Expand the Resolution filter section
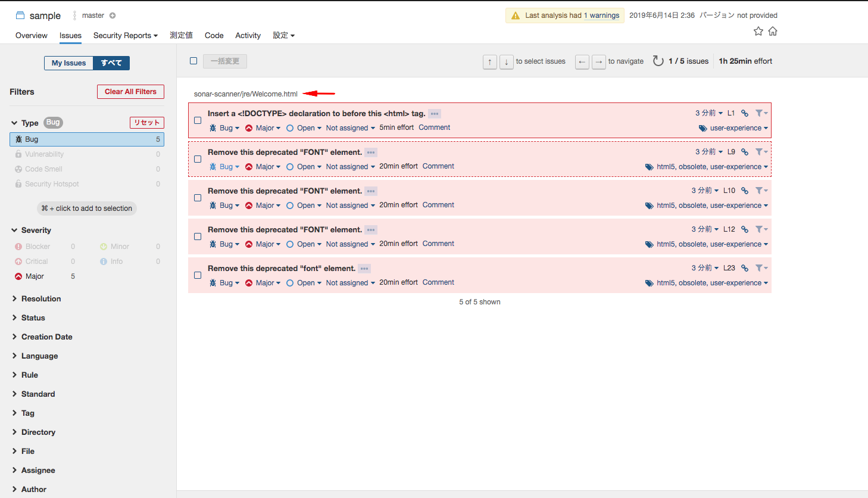Viewport: 868px width, 498px height. click(36, 299)
